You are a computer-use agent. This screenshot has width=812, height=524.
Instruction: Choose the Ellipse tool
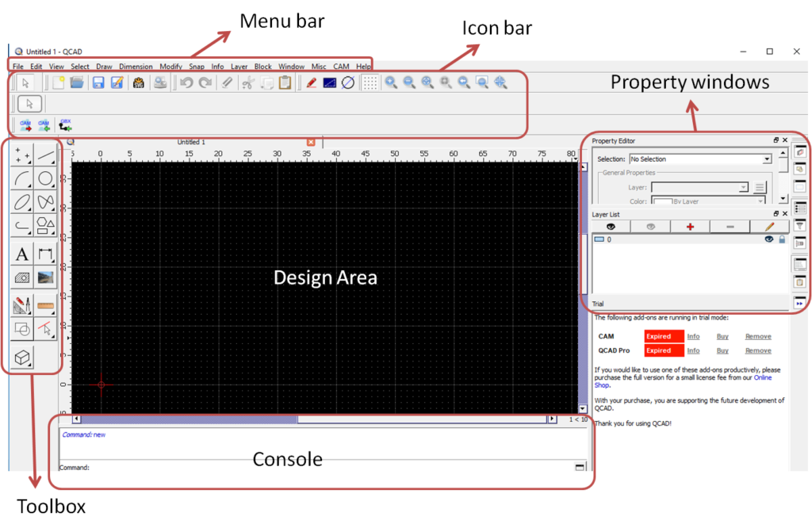pyautogui.click(x=22, y=202)
